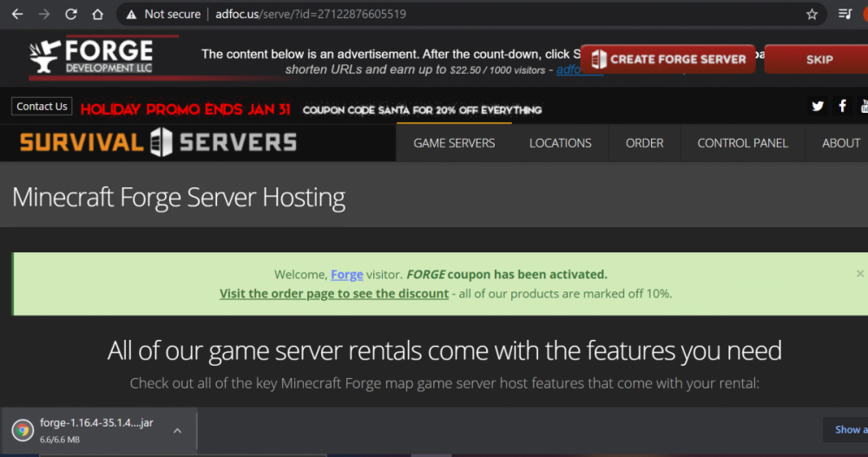Viewport: 868px width, 457px height.
Task: Reload the current page
Action: [71, 14]
